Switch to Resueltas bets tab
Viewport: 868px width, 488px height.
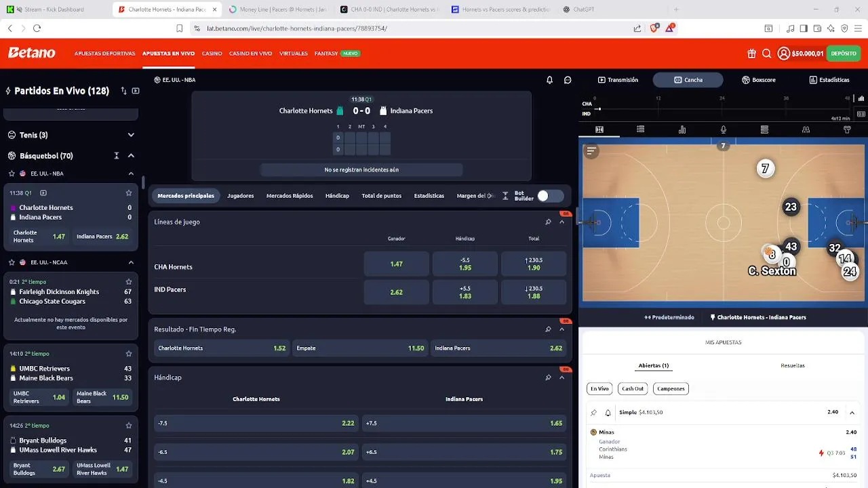coord(793,365)
